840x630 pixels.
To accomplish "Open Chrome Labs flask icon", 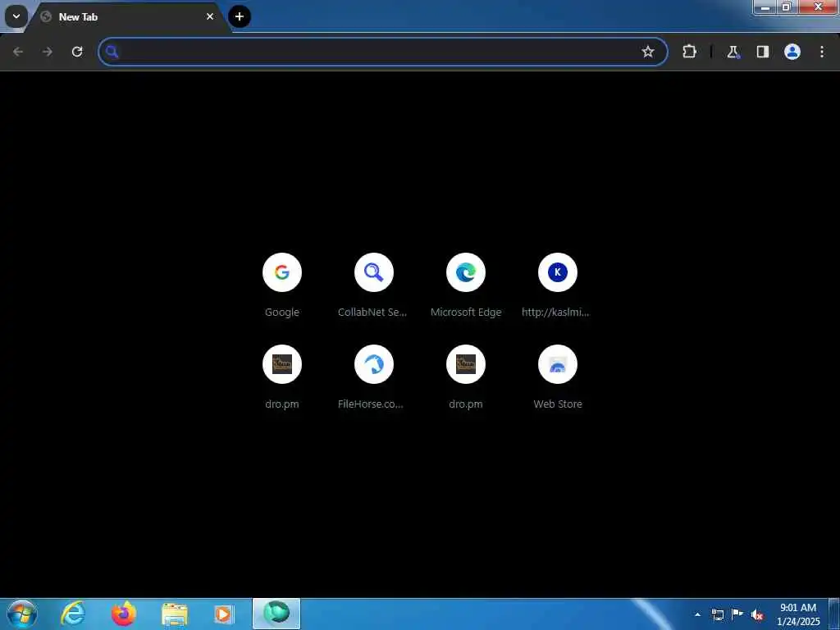I will coord(733,52).
